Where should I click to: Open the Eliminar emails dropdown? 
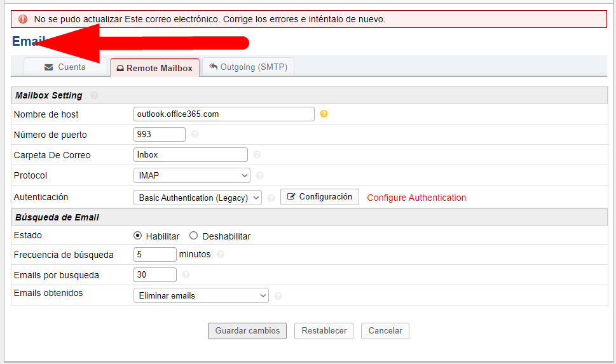click(201, 295)
